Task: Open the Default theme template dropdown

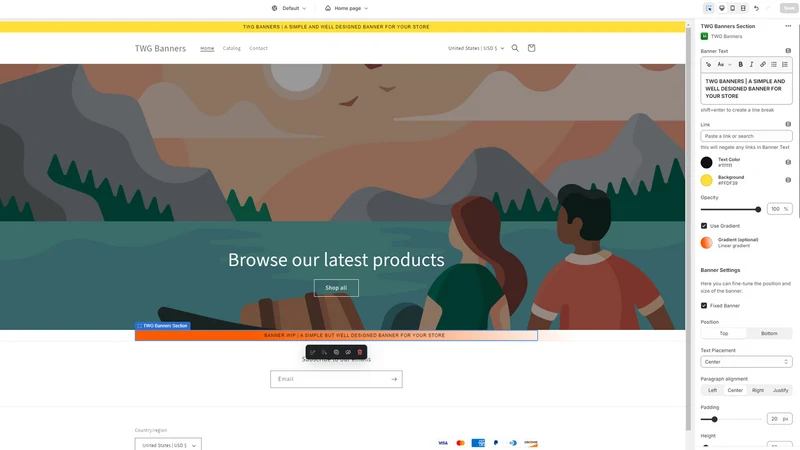Action: tap(289, 8)
